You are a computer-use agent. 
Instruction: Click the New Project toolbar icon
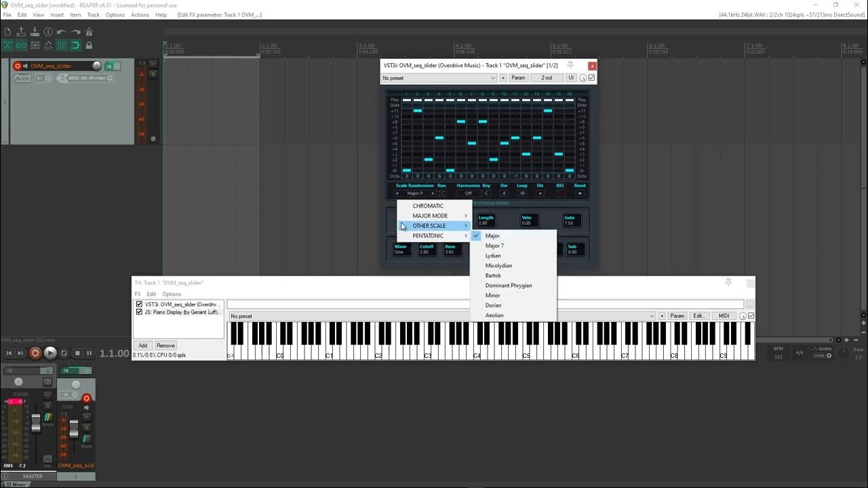click(7, 32)
